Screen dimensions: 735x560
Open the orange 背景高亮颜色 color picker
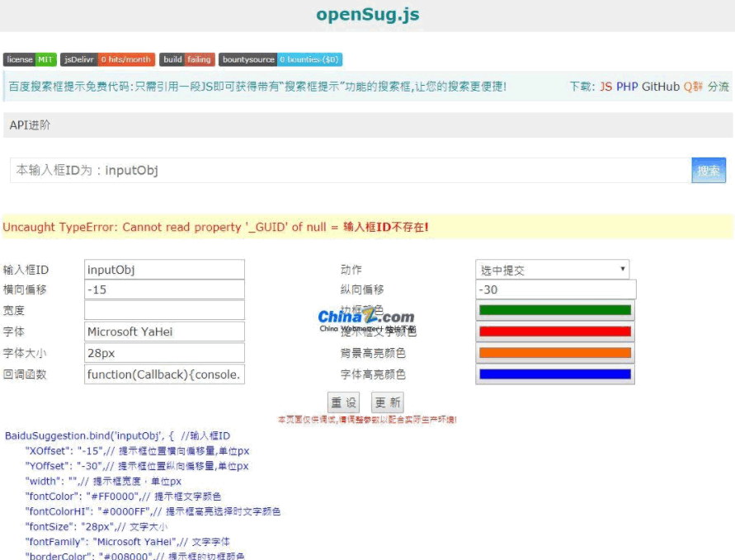click(555, 353)
